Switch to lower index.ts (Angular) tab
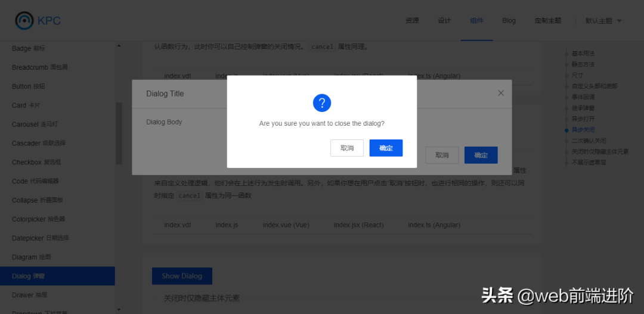This screenshot has height=314, width=644. coord(434,225)
